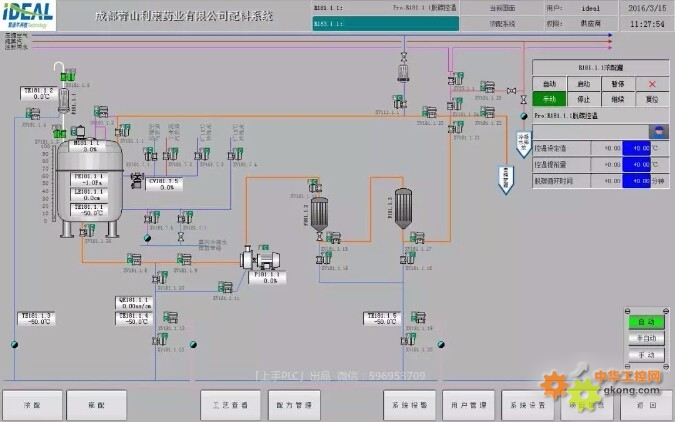The width and height of the screenshot is (675, 422).
Task: Click valve XV181.1.12 icon
Action: [170, 317]
